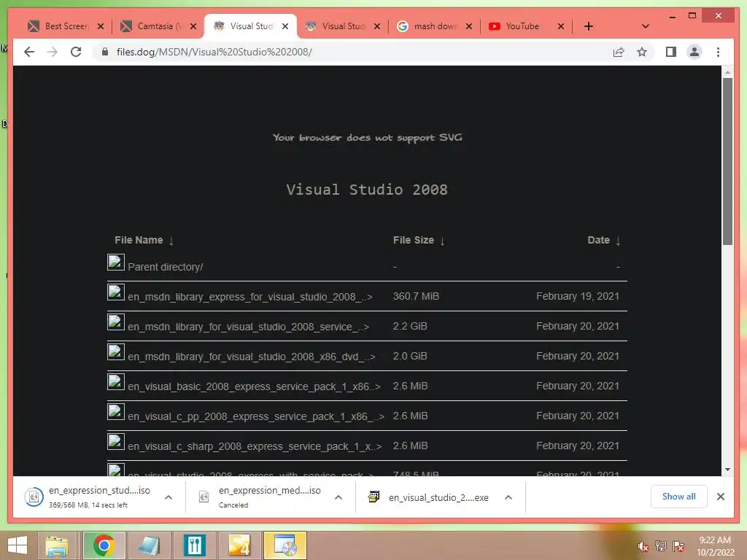747x560 pixels.
Task: Click the padlock site info icon
Action: coord(105,52)
